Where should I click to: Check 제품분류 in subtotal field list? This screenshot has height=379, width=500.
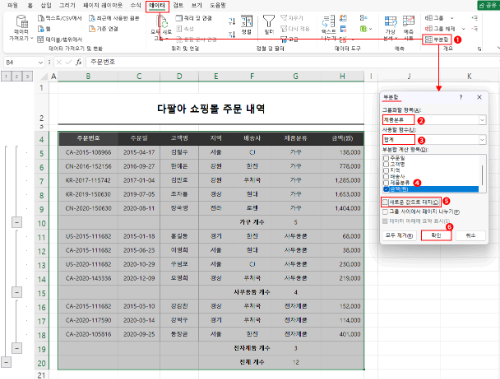(x=386, y=183)
